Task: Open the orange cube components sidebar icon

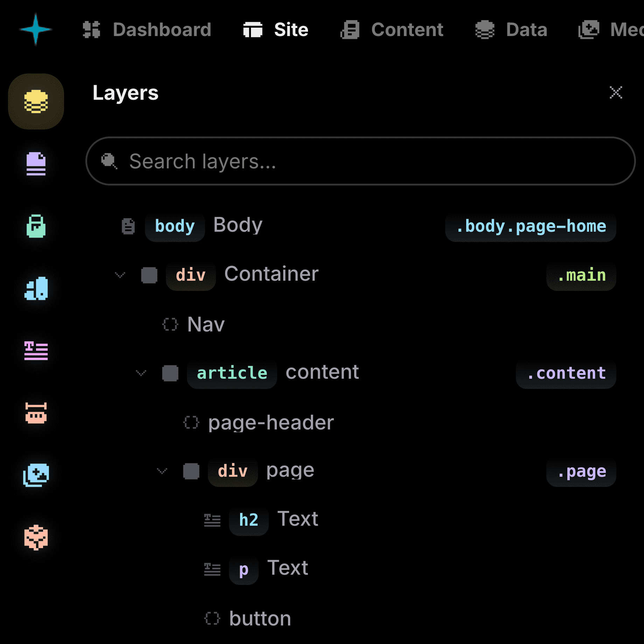Action: tap(36, 537)
